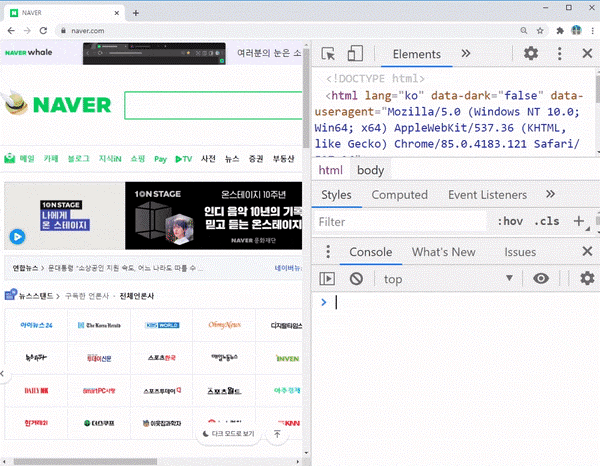Open the drawer three-dot menu
The width and height of the screenshot is (600, 466).
(x=328, y=251)
